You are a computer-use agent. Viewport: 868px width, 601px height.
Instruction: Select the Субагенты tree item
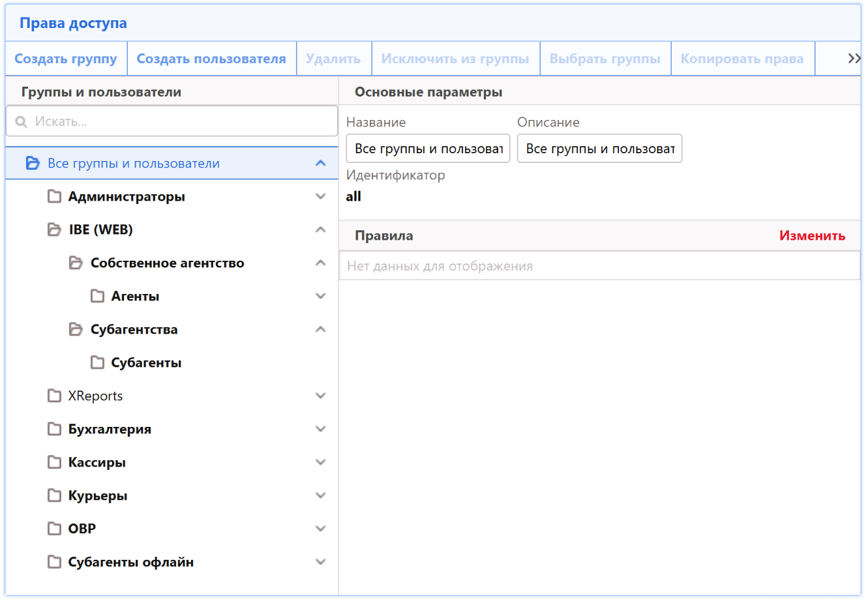pos(146,363)
